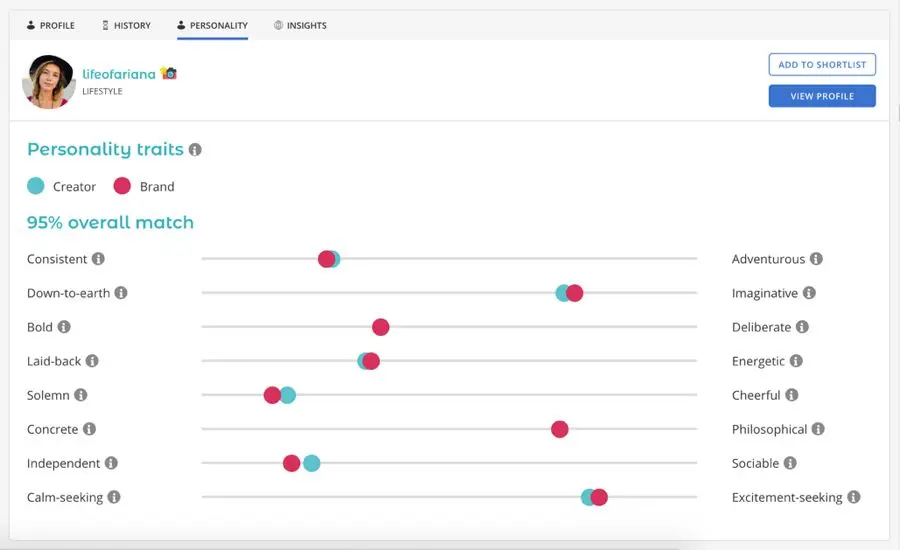Show info for the Philosophical trait
This screenshot has width=900, height=550.
tap(818, 429)
